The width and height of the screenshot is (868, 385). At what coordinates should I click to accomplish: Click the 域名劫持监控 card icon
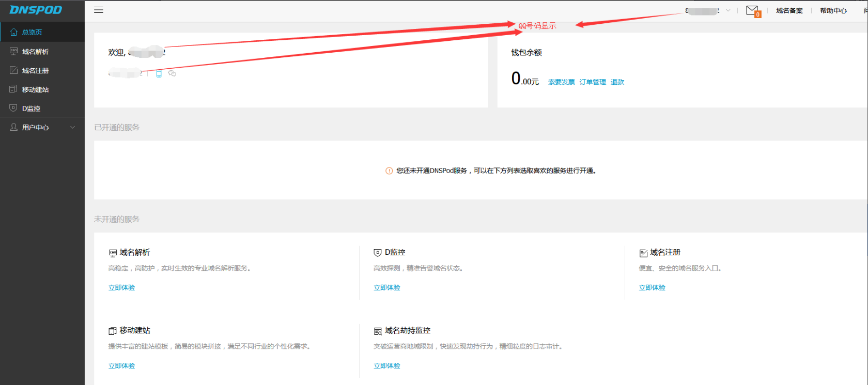[378, 331]
